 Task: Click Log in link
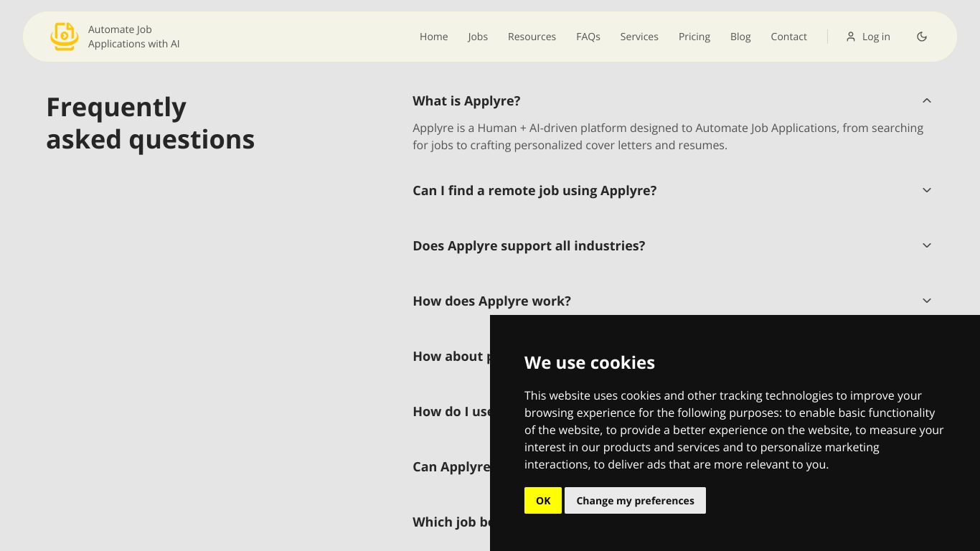point(876,37)
